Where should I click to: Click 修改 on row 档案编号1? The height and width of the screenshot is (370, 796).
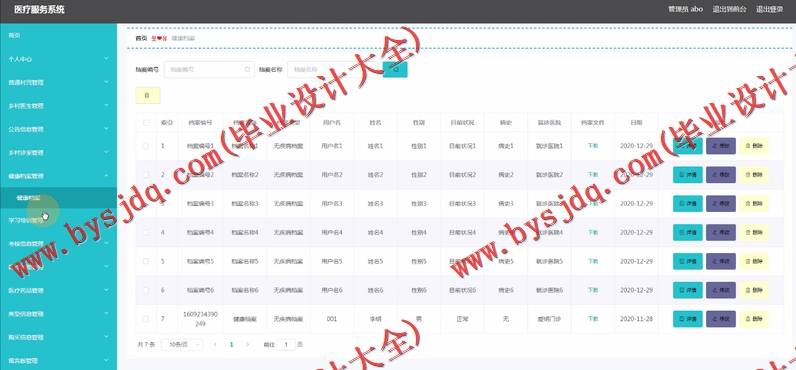point(721,146)
